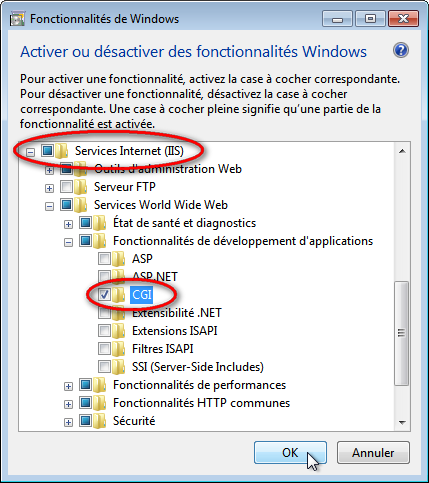Click the Sécurité folder icon

point(100,421)
